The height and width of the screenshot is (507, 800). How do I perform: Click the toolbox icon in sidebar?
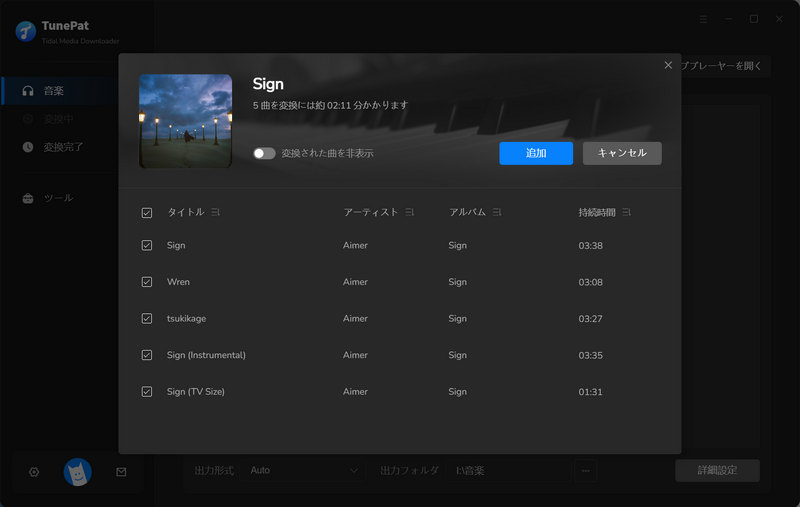[x=28, y=198]
